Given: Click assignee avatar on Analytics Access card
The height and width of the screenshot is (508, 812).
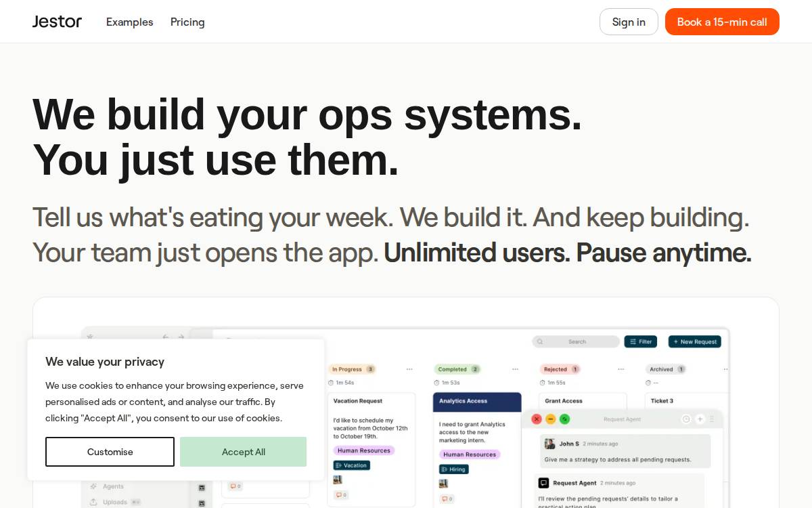Looking at the screenshot, I should [443, 484].
